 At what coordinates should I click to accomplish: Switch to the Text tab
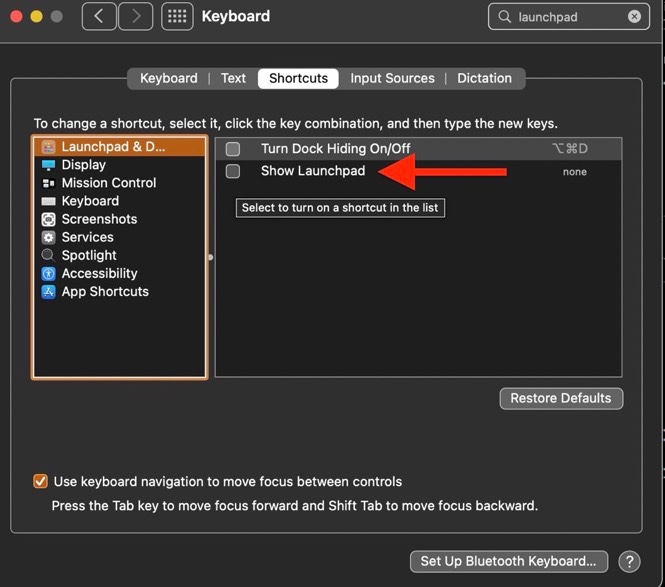pyautogui.click(x=233, y=78)
